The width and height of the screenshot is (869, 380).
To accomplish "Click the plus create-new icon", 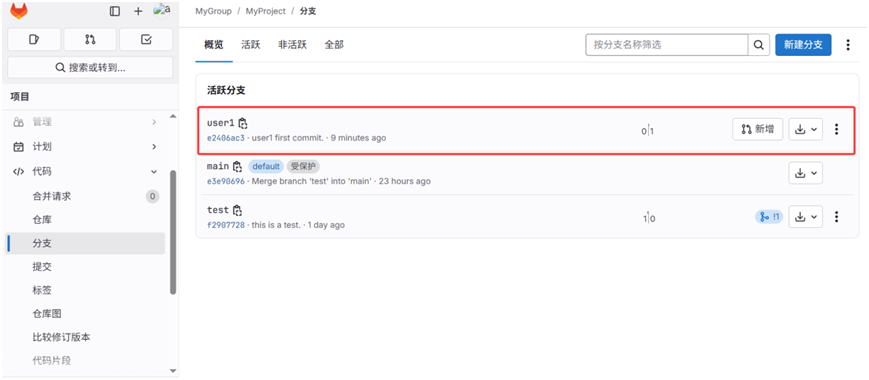I will coord(138,11).
